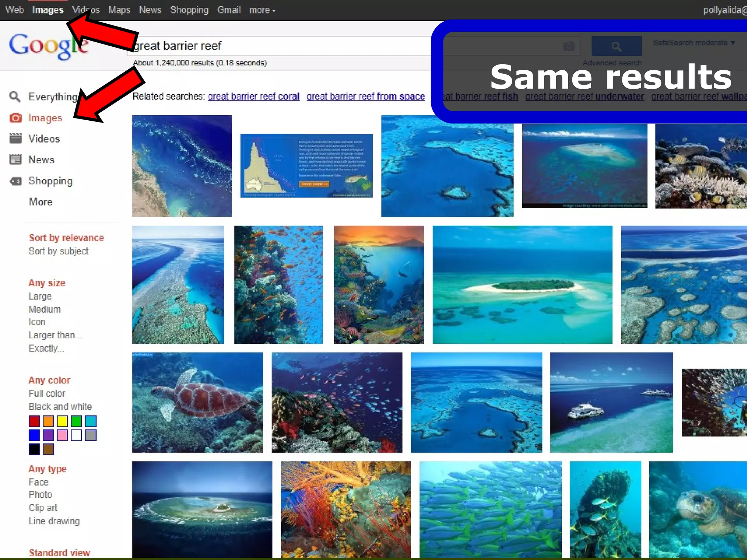747x560 pixels.
Task: Open 'great barrier reef from space' link
Action: pyautogui.click(x=365, y=96)
